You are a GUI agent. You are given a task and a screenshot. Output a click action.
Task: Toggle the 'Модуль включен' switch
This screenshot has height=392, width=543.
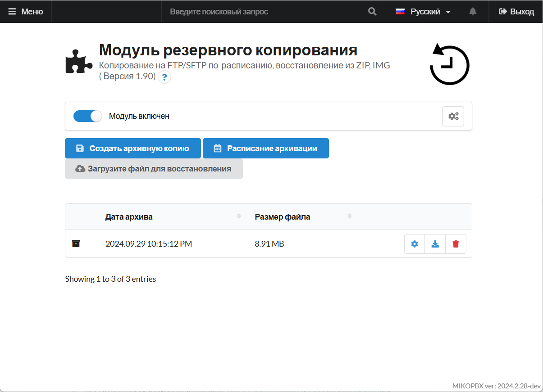pos(88,116)
